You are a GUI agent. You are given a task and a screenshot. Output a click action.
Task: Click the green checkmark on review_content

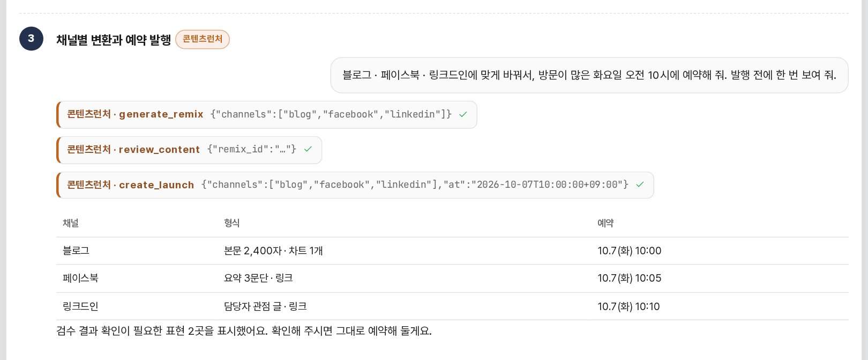point(308,149)
